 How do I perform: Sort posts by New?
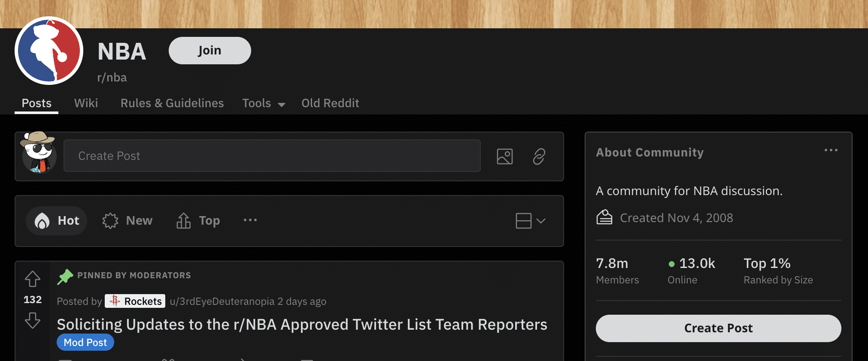point(127,221)
